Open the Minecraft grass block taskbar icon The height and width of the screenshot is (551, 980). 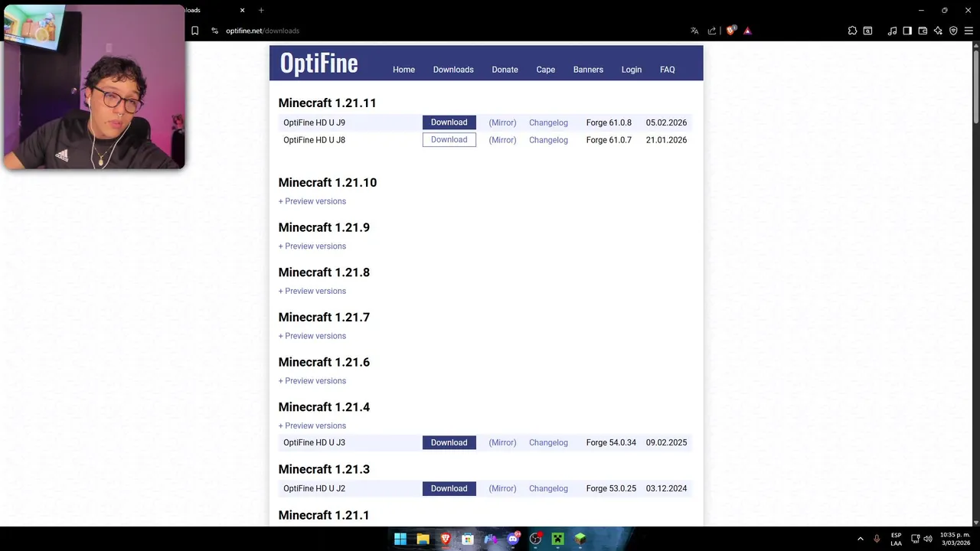pos(580,539)
